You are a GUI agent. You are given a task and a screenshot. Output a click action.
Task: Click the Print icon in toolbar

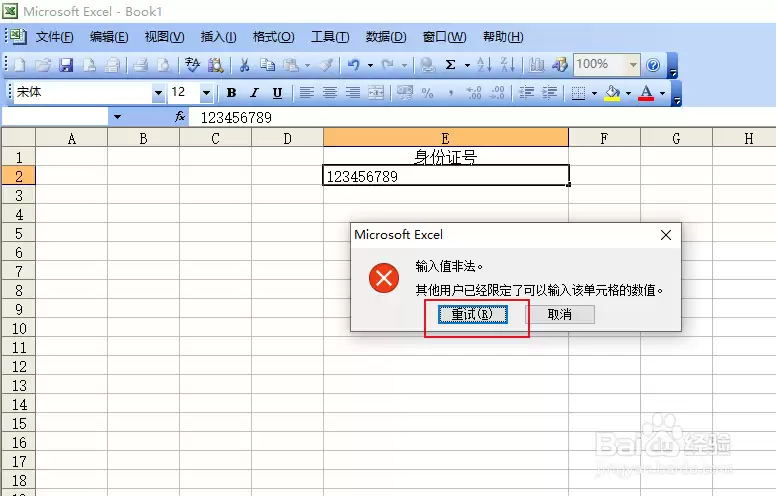pos(141,65)
